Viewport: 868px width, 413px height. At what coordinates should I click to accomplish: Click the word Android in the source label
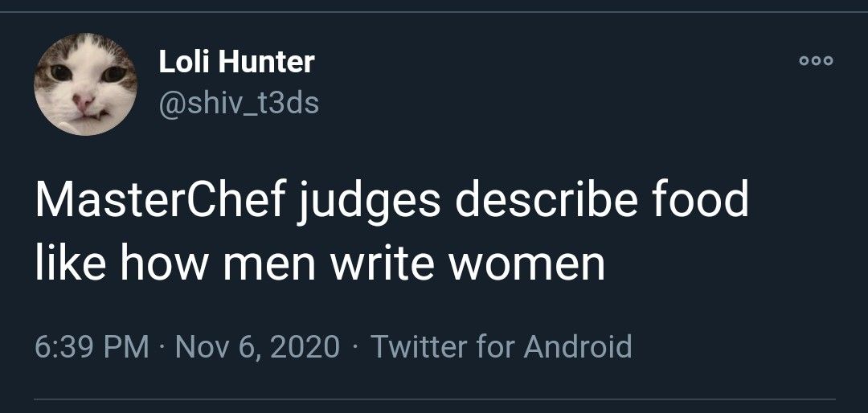pos(577,346)
